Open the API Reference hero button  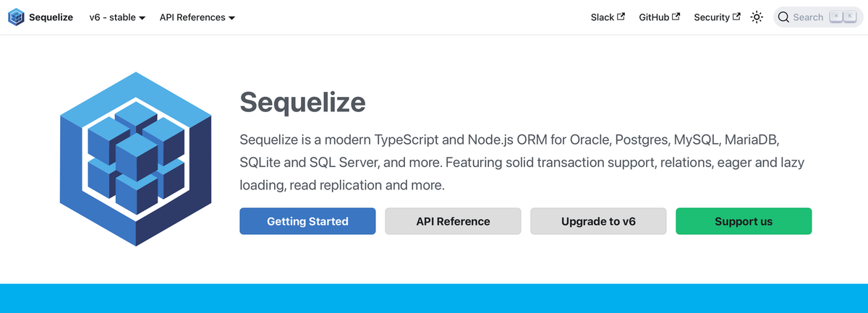pyautogui.click(x=453, y=221)
